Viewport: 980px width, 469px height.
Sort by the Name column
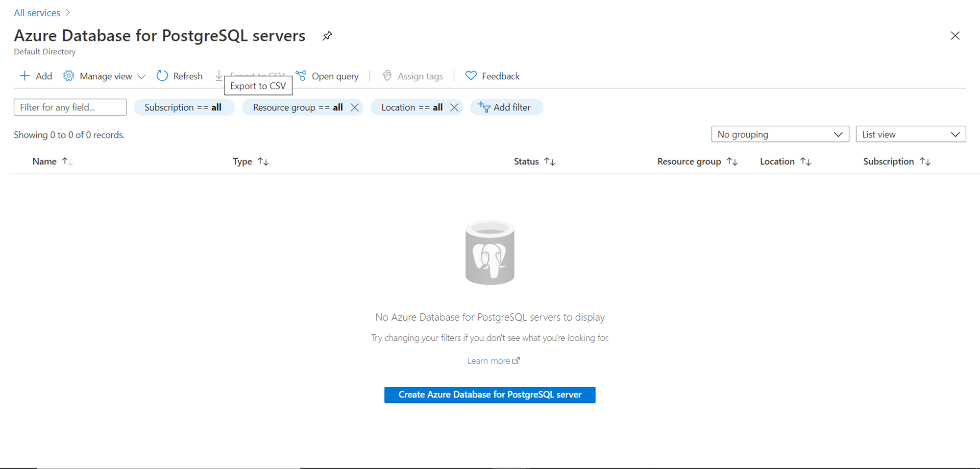(52, 162)
